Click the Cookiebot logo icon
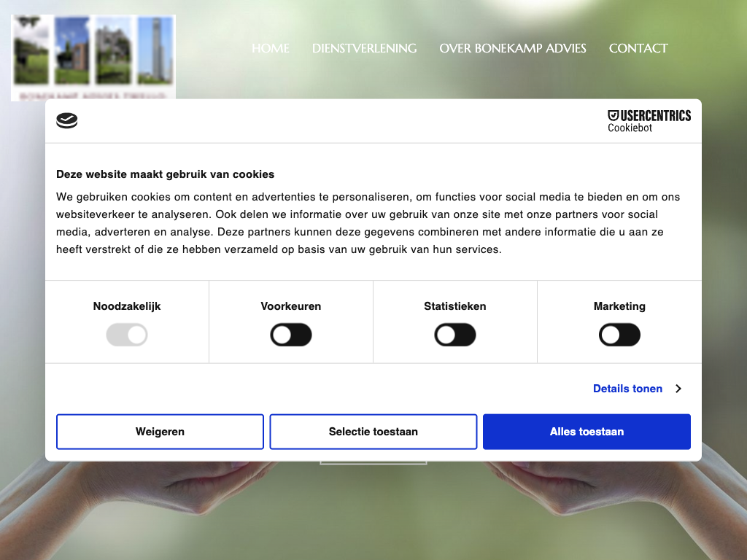747x560 pixels. click(x=66, y=120)
